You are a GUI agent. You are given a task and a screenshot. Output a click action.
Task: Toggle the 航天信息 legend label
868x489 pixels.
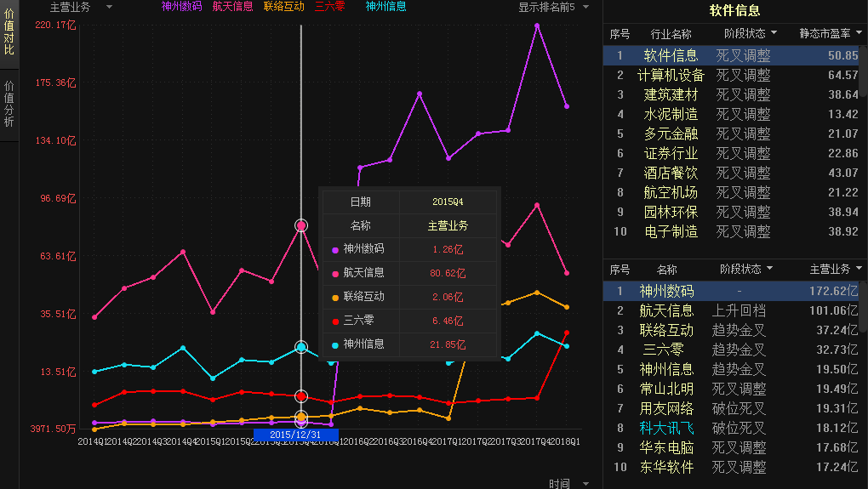[x=232, y=7]
